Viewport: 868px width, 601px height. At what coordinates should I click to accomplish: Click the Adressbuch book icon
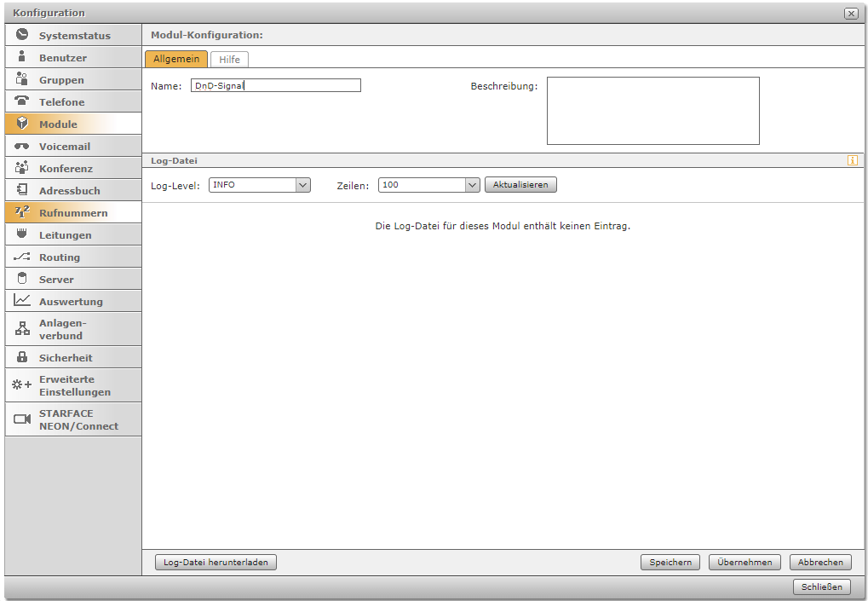point(22,190)
